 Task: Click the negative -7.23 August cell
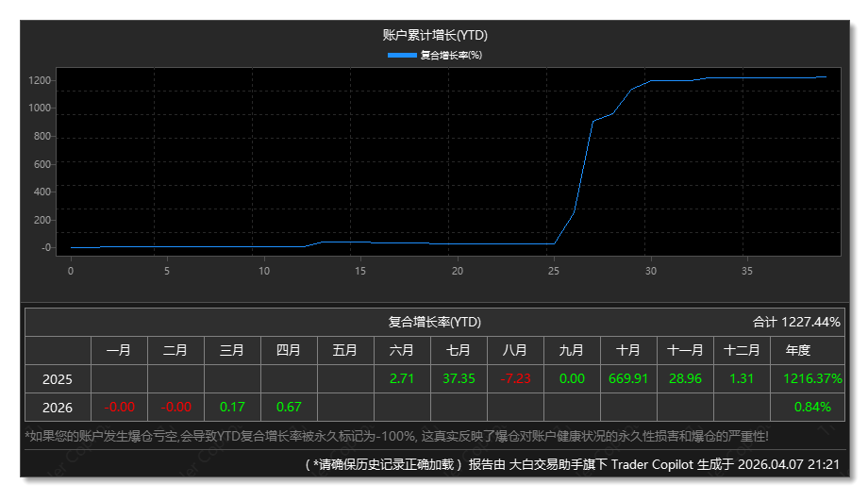(x=515, y=378)
